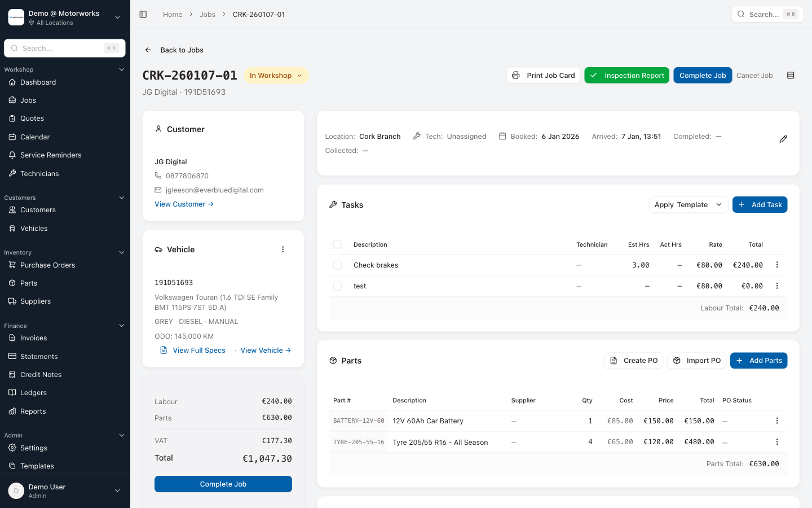This screenshot has height=508, width=812.
Task: Select the Calendar icon in the sidebar
Action: pyautogui.click(x=12, y=137)
